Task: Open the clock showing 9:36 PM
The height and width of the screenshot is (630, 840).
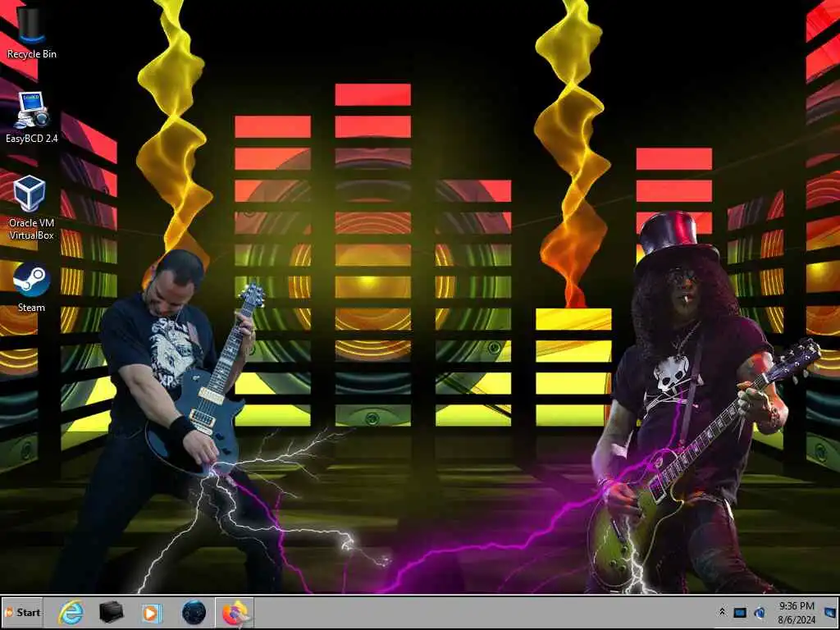Action: point(797,613)
